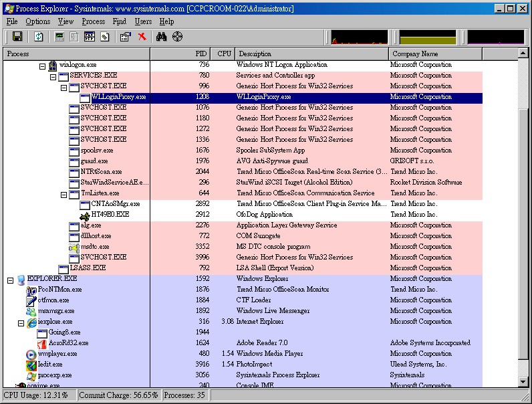The image size is (532, 404).
Task: Collapse SVCHOST.EXE PID 996 node
Action: (x=63, y=88)
